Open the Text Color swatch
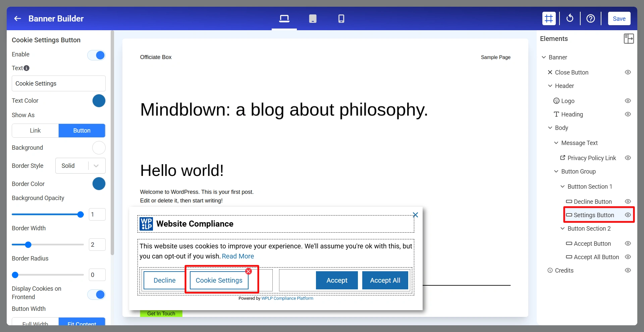 [99, 101]
